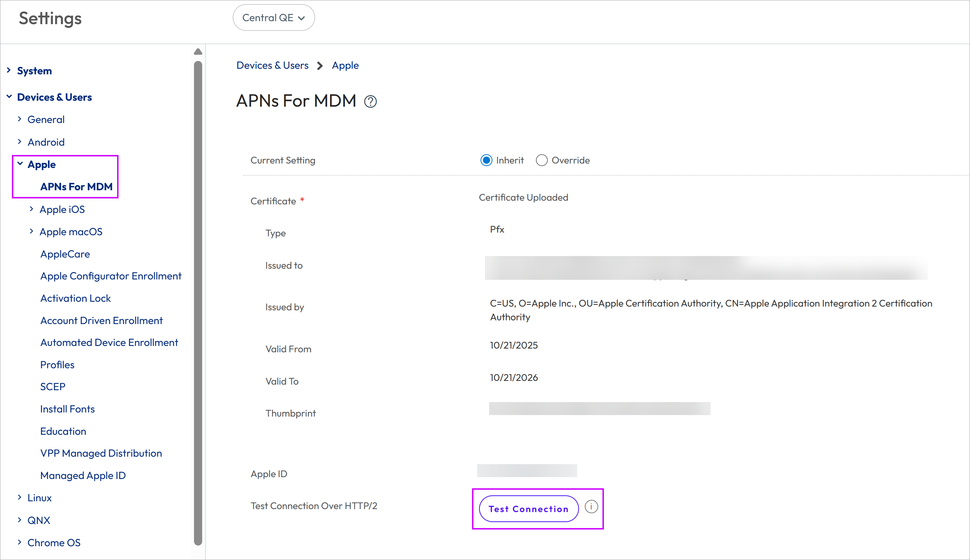Click the QNX label in sidebar
Viewport: 970px width, 560px height.
(38, 520)
